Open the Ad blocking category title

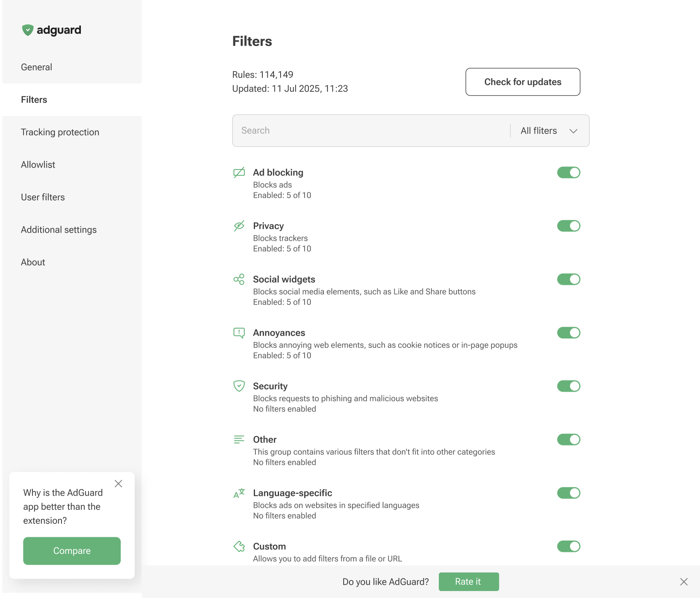tap(278, 173)
